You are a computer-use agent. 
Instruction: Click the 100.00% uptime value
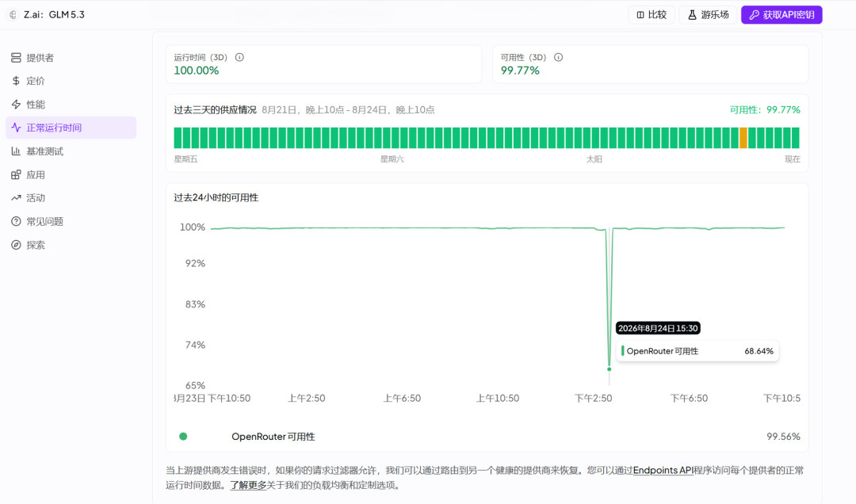[197, 71]
